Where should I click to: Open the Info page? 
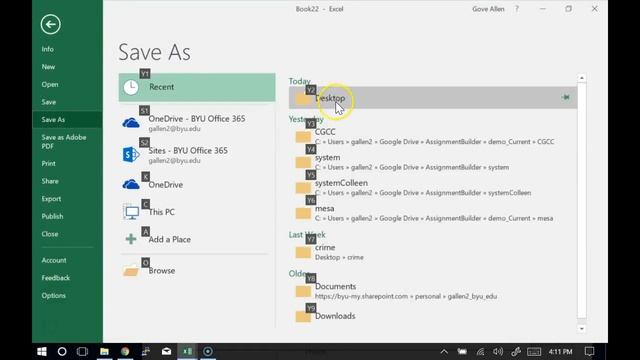point(47,49)
